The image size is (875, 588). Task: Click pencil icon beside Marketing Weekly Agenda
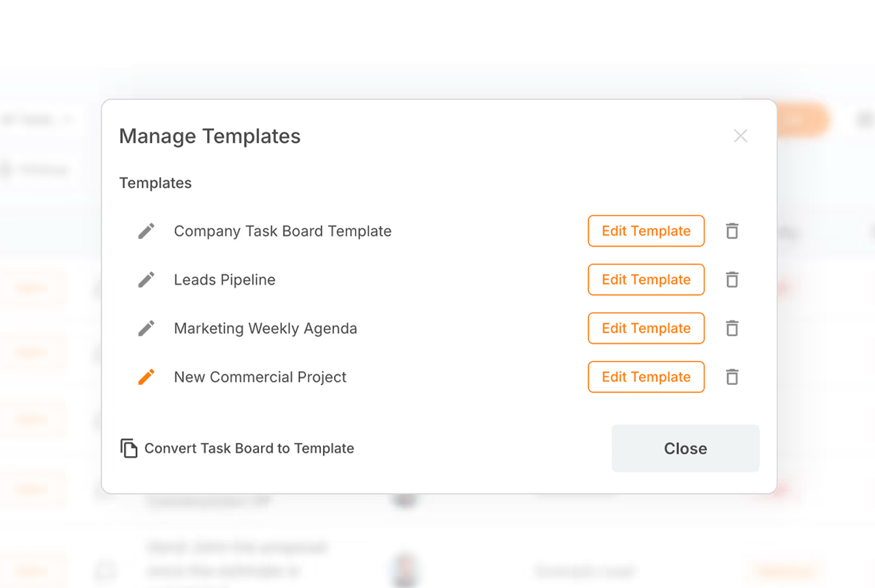coord(146,329)
